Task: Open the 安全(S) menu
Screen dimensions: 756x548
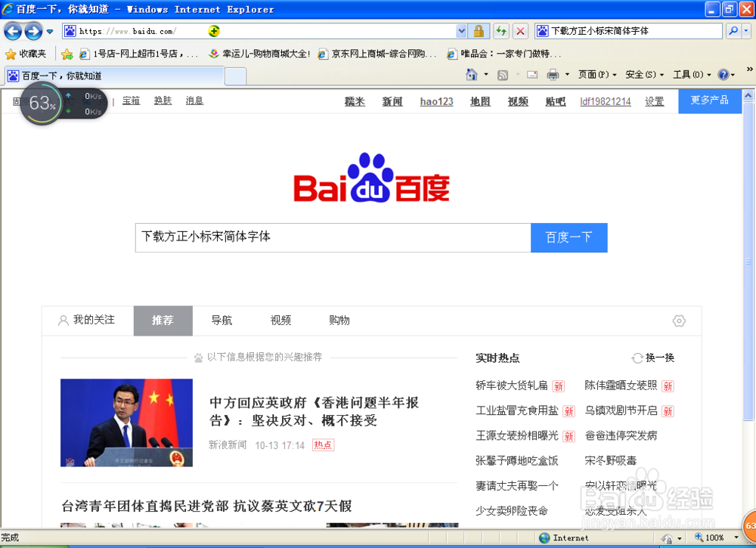Action: (x=645, y=75)
